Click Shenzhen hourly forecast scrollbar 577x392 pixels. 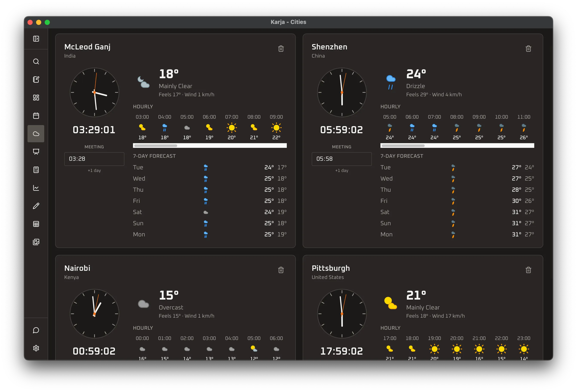(457, 145)
